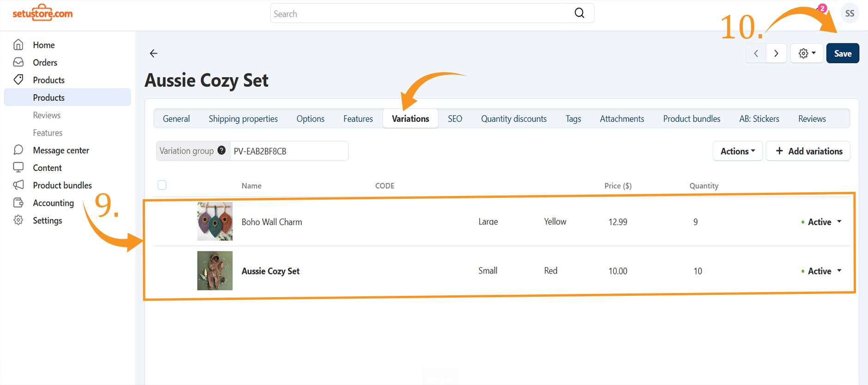Open Reviews under Products in sidebar
This screenshot has width=868, height=385.
(x=47, y=115)
